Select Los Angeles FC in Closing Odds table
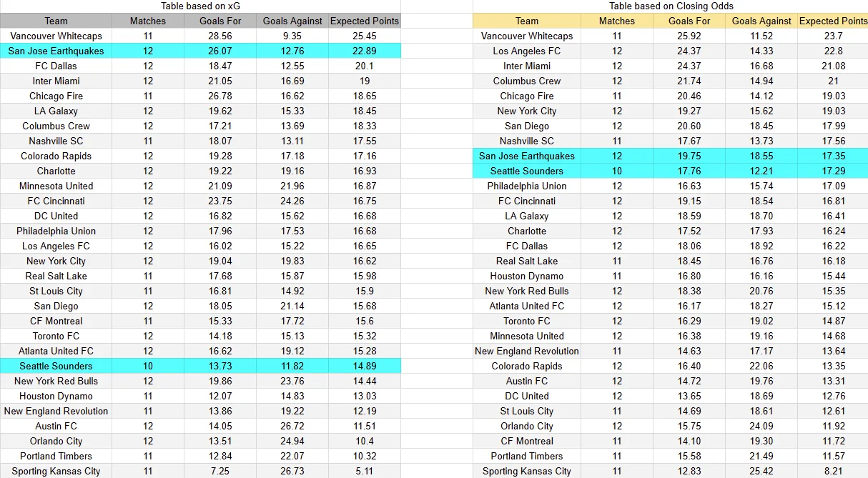This screenshot has width=868, height=478. click(x=527, y=51)
